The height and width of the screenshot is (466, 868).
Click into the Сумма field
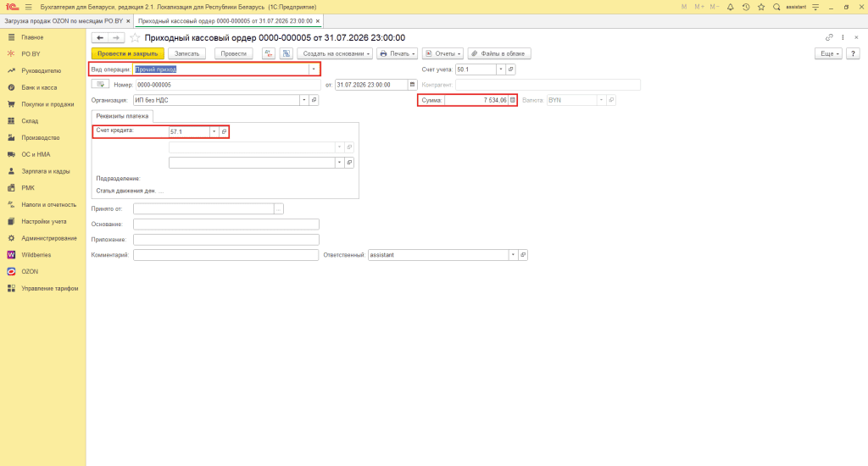click(x=476, y=100)
